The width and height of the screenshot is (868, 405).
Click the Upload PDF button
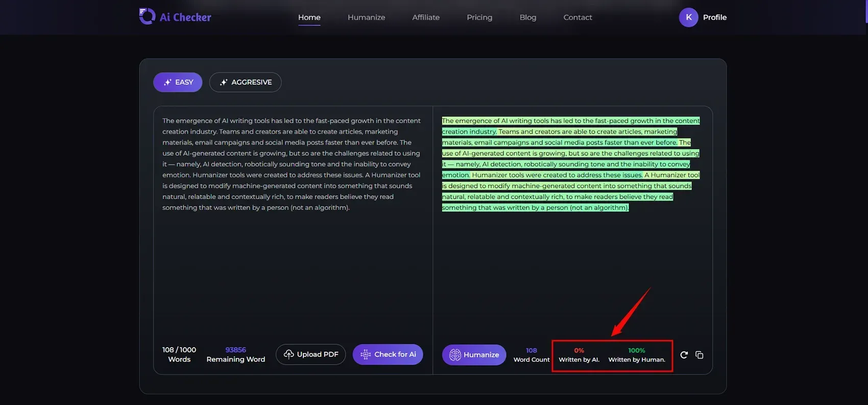tap(310, 354)
